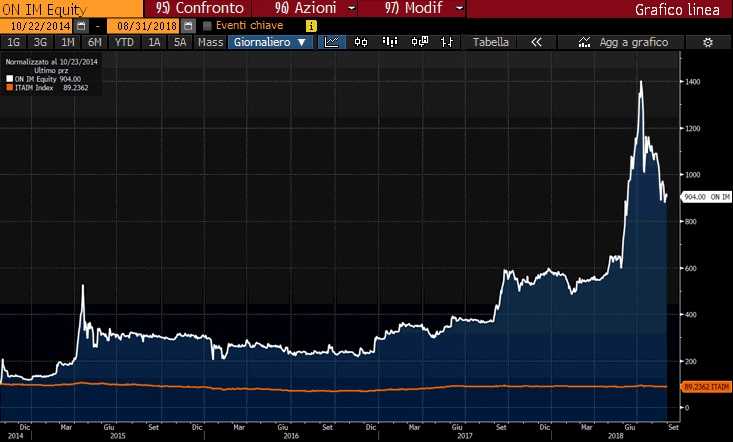Click the yellow info icon

point(311,26)
